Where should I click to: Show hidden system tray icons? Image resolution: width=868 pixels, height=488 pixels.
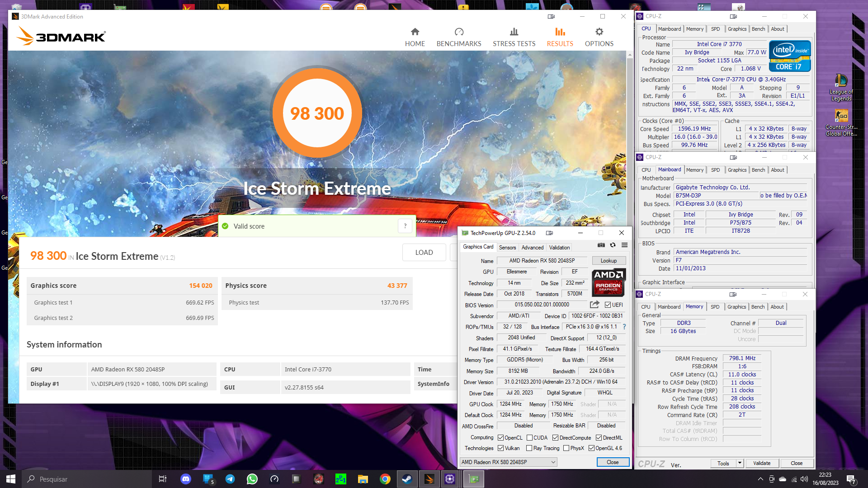coord(760,479)
